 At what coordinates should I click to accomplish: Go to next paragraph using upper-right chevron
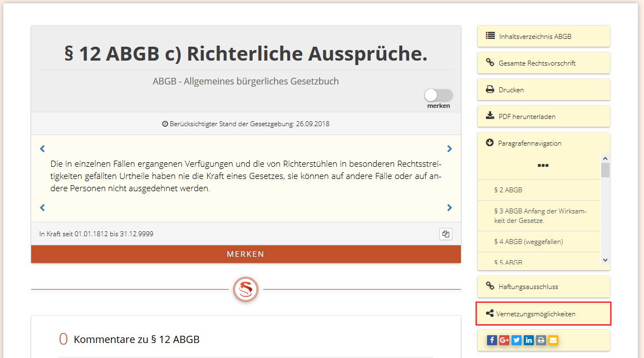(x=450, y=149)
